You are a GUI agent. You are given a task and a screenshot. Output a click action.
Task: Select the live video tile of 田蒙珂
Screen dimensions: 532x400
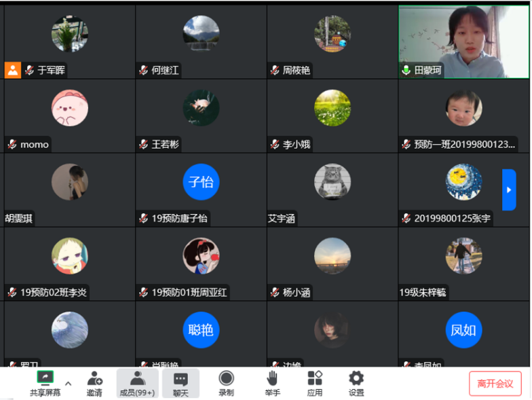464,41
